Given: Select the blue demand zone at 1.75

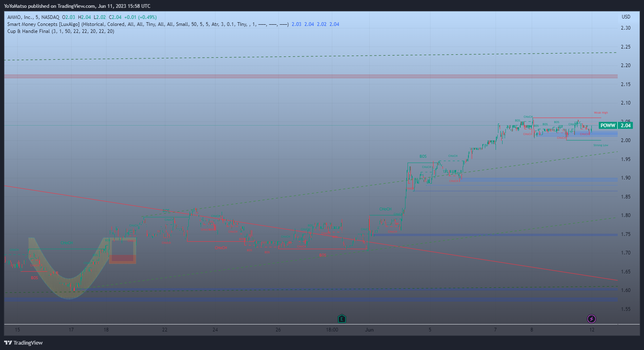Looking at the screenshot, I should click(x=495, y=235).
